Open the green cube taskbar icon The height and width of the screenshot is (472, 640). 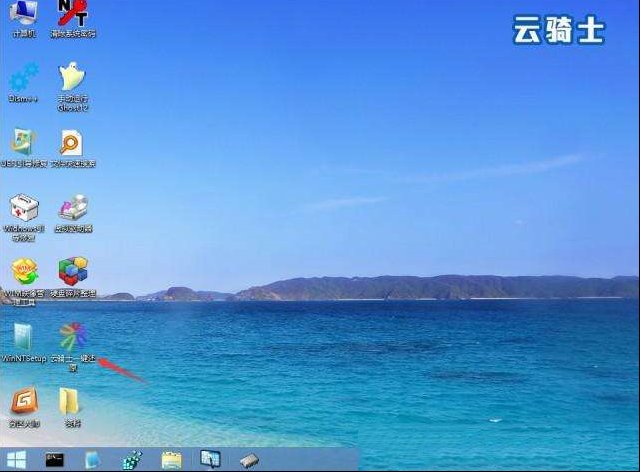pos(131,460)
